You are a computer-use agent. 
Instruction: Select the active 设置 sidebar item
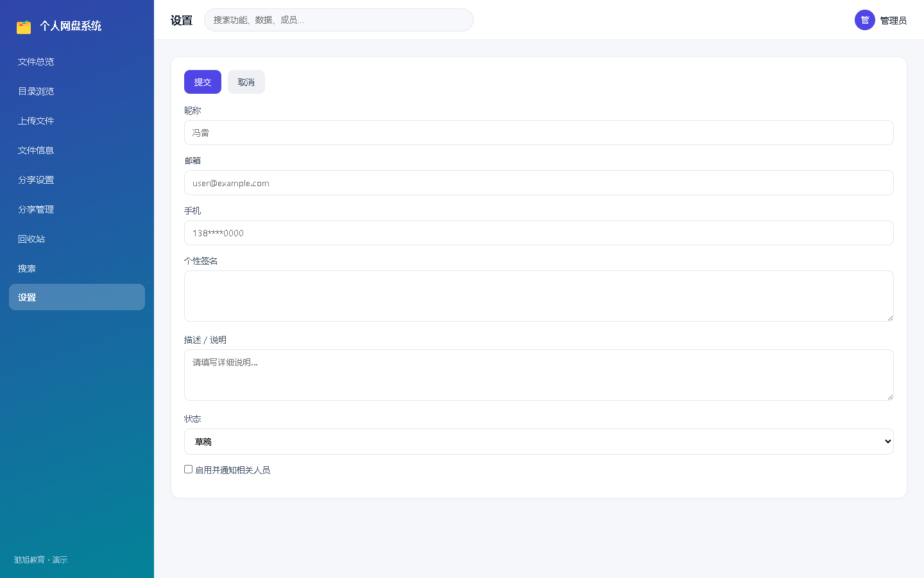coord(77,297)
